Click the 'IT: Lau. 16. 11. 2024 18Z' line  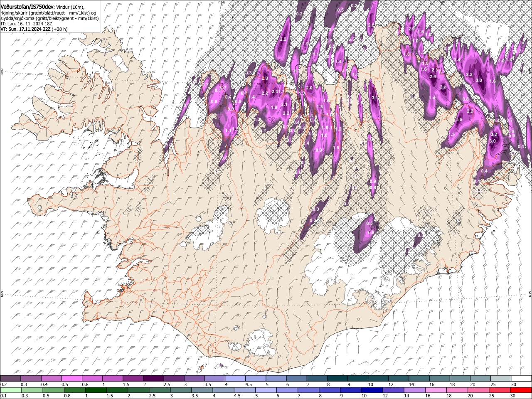click(x=26, y=24)
